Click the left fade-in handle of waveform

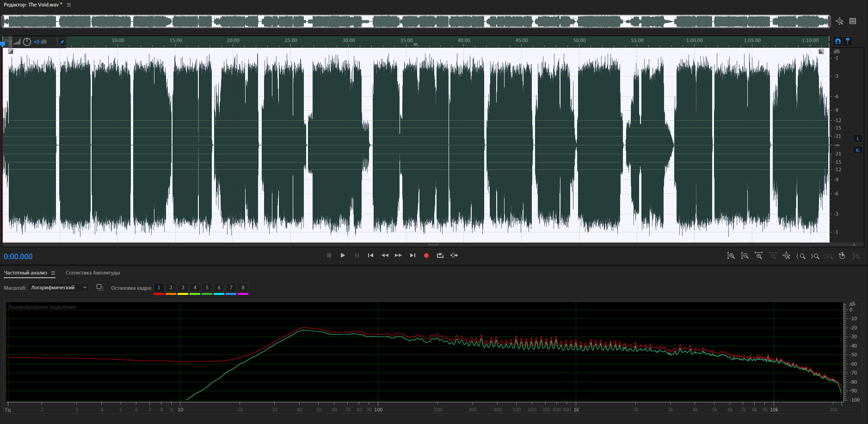tap(11, 51)
